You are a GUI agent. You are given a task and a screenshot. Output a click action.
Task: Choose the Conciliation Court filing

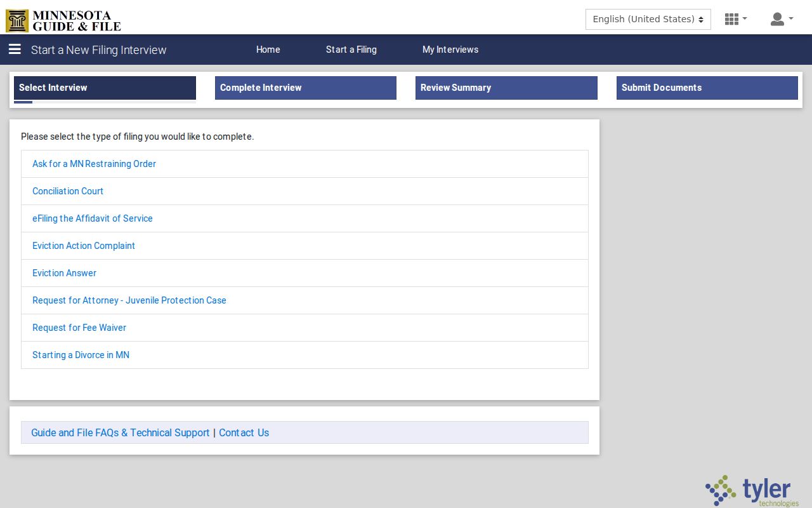304,191
